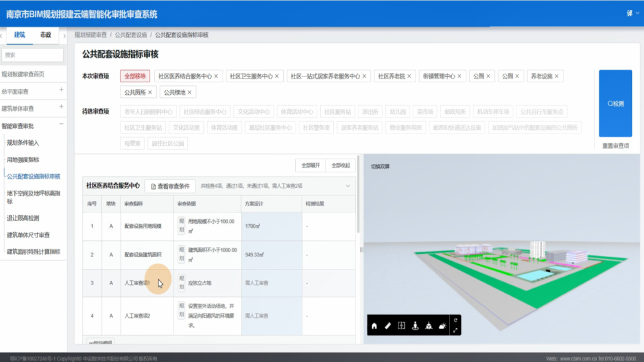Open 建筑面积特殊计算指标 in the sidebar
Image resolution: width=644 pixels, height=362 pixels.
click(33, 252)
